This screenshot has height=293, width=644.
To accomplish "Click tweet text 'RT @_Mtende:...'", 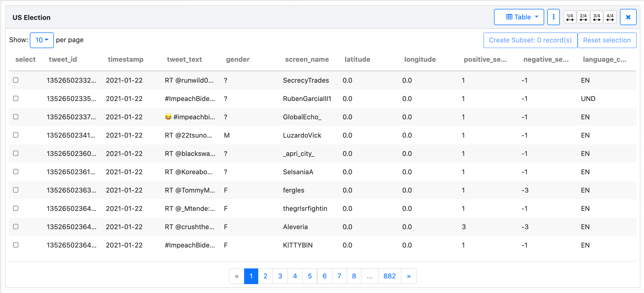I will tap(190, 209).
